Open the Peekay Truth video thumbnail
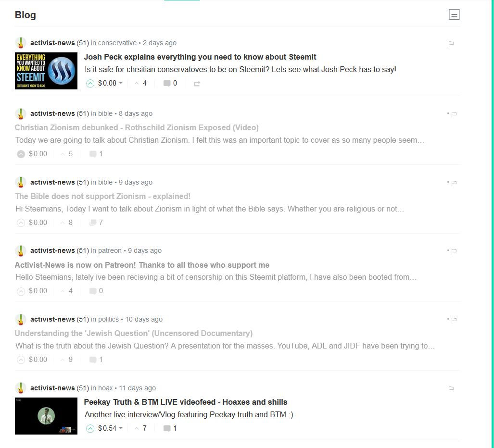494x448 pixels. [x=46, y=416]
